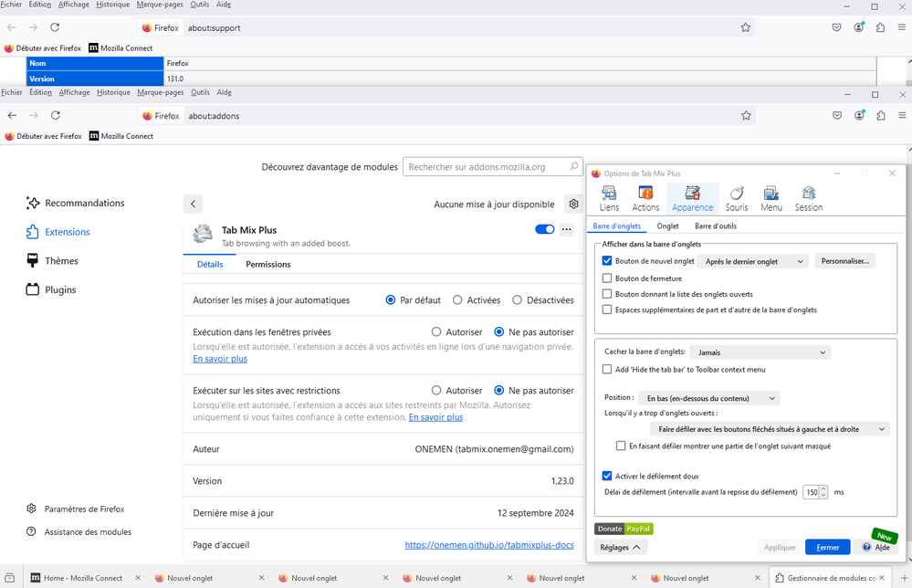
Task: Open the three-dot menu for Tab Mix Plus extension
Action: tap(567, 230)
